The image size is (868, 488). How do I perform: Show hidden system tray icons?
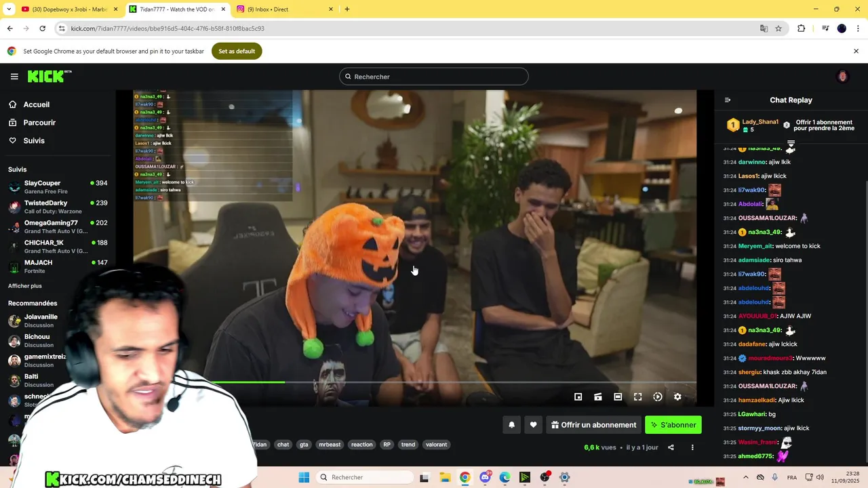[746, 477]
